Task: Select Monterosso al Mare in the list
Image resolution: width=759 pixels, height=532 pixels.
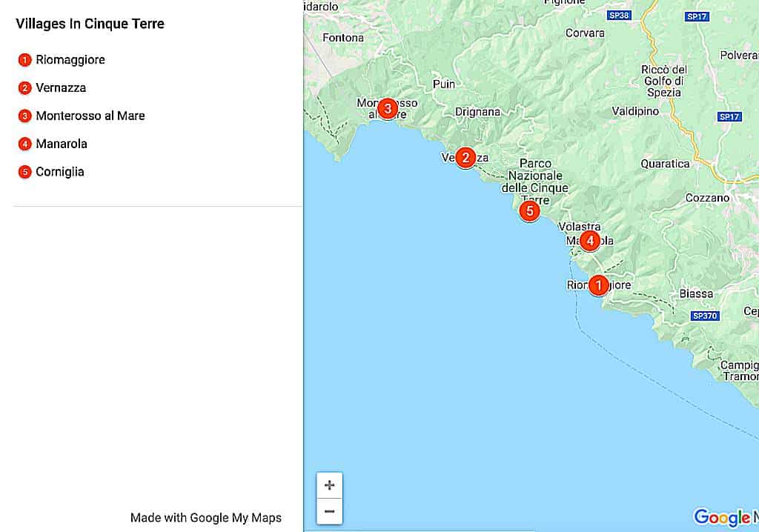Action: [90, 116]
